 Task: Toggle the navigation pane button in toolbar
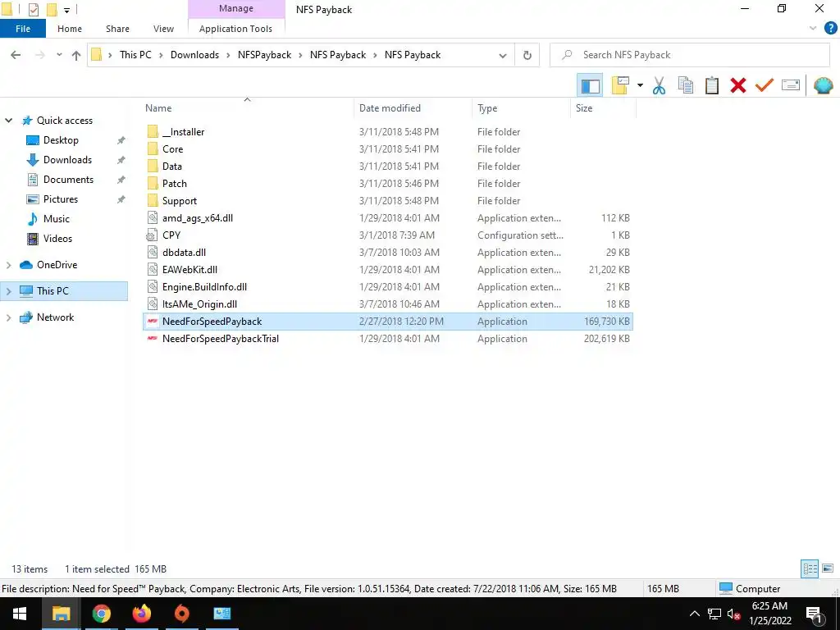click(x=590, y=85)
